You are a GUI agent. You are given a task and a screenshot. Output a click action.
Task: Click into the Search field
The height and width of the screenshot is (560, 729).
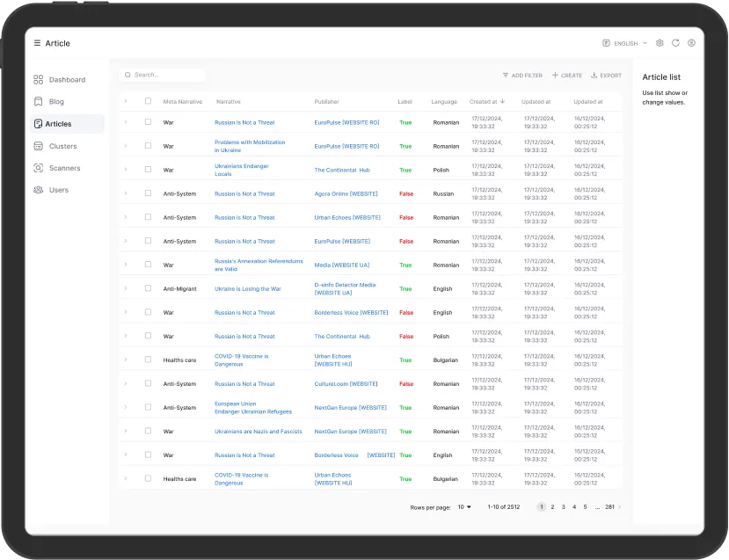click(x=163, y=75)
